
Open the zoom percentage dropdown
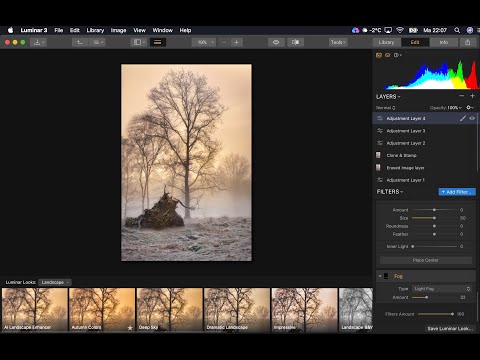tap(204, 42)
